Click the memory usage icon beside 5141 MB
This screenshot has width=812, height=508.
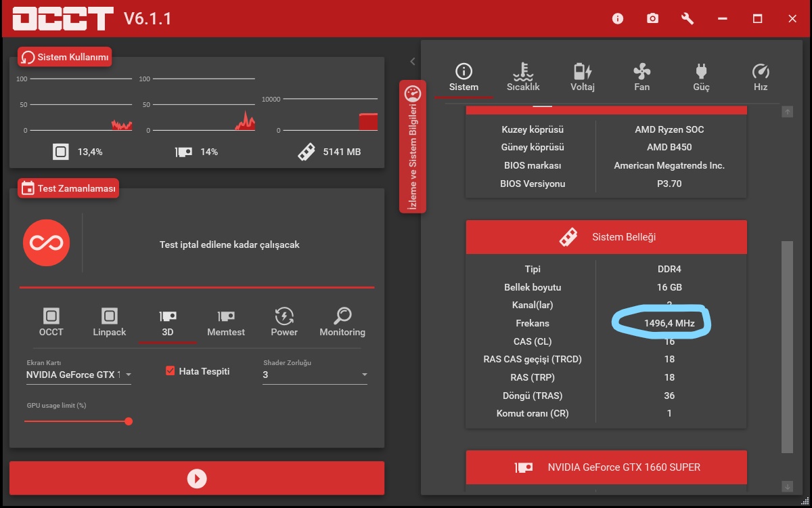pos(306,152)
